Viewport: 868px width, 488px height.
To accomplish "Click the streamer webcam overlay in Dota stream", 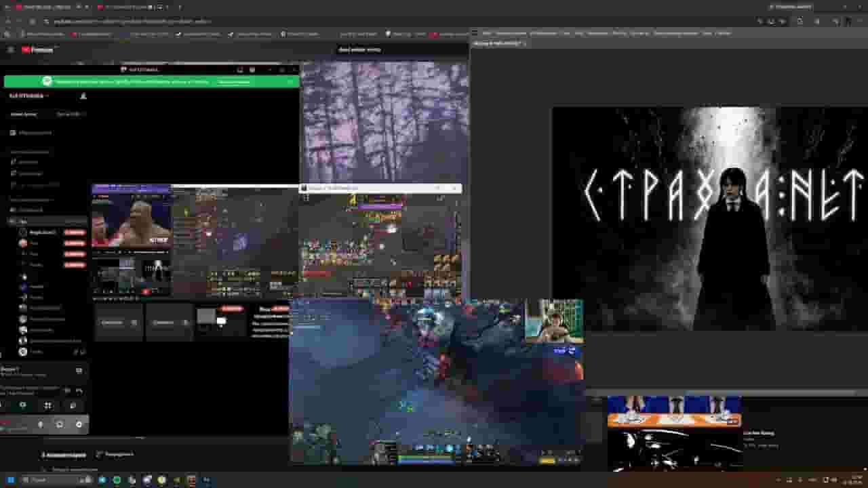I will tap(554, 321).
